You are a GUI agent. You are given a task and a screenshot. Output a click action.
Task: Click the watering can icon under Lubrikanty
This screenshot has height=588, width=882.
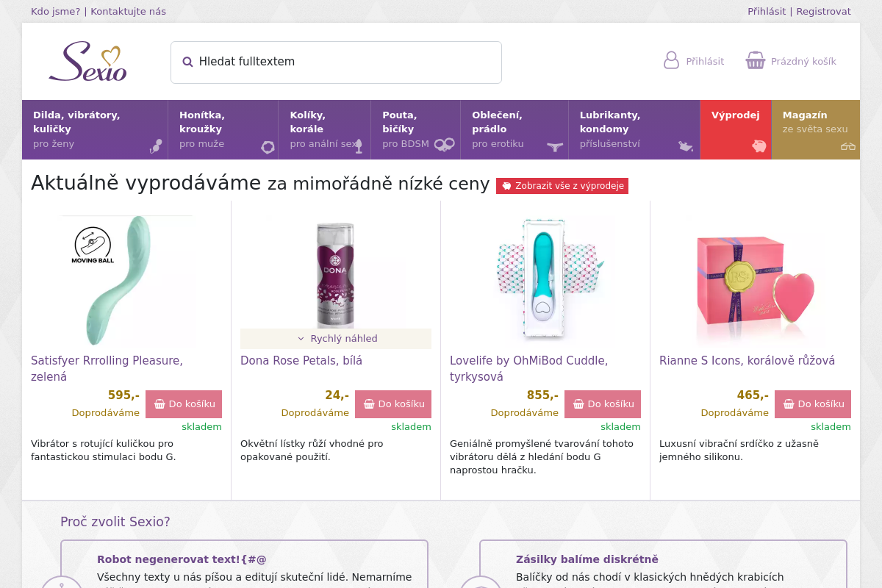(x=686, y=146)
